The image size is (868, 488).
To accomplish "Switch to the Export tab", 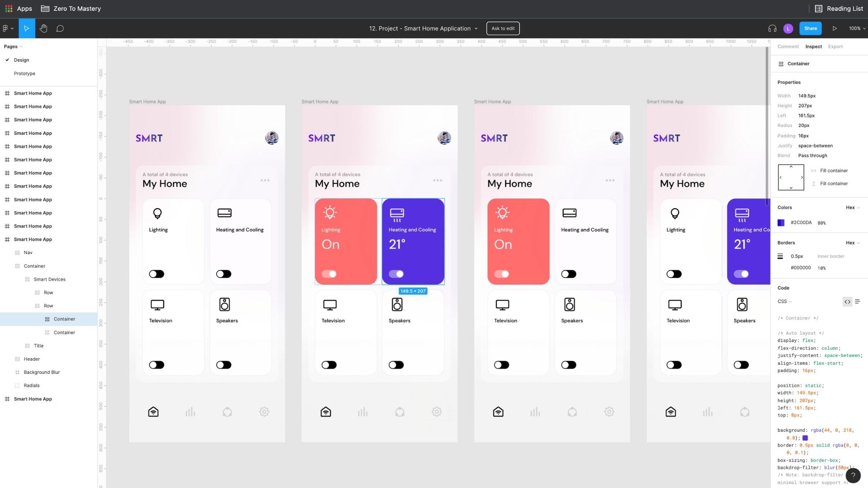I will (x=835, y=46).
